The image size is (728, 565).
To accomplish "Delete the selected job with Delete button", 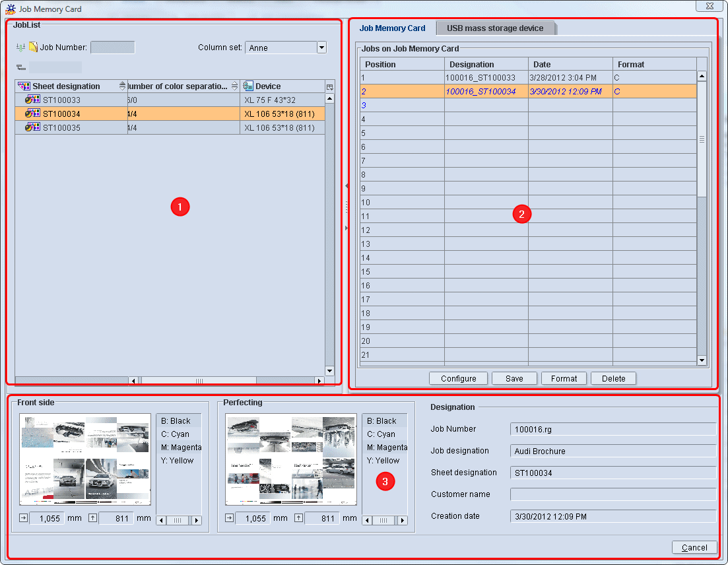I will 613,378.
